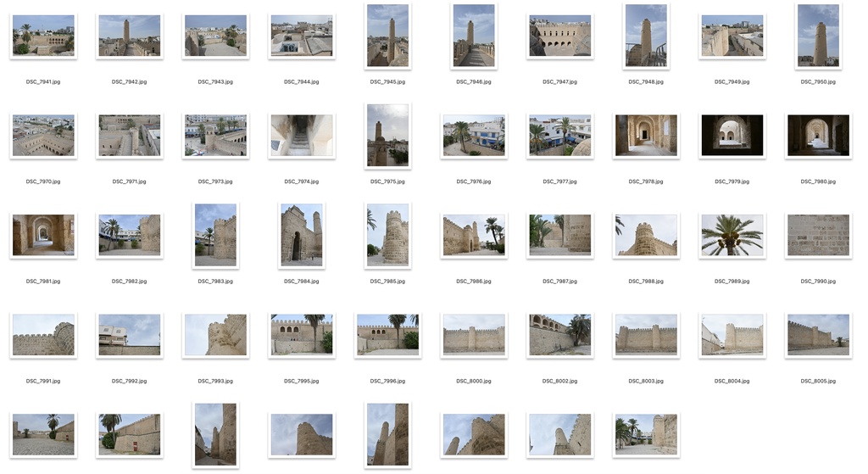Select the DSC_7971.jpg thumbnail

pos(130,136)
